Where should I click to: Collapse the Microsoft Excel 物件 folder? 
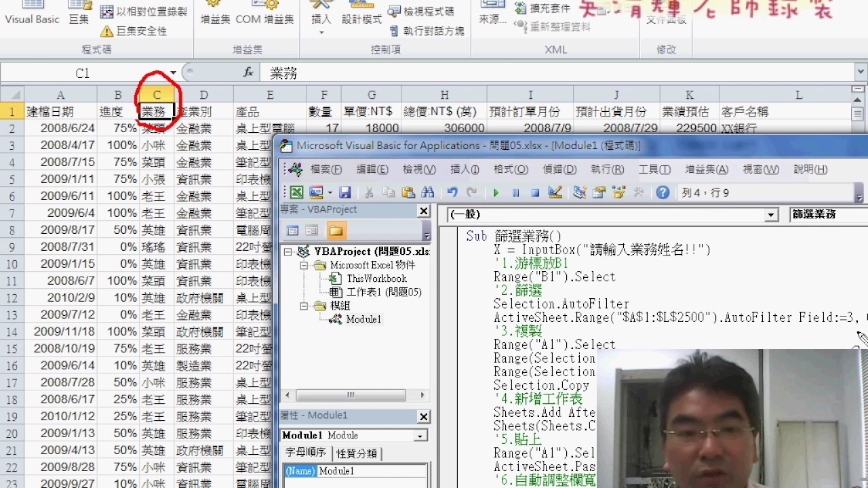pyautogui.click(x=304, y=265)
